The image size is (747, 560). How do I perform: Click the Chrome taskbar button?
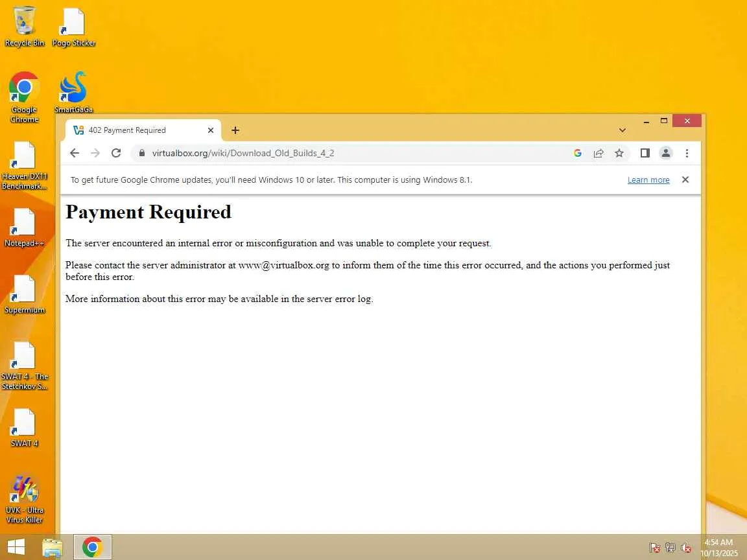pyautogui.click(x=93, y=547)
